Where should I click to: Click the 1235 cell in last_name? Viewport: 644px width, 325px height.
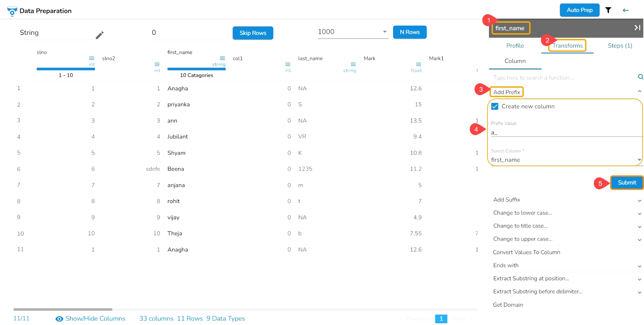pyautogui.click(x=305, y=169)
